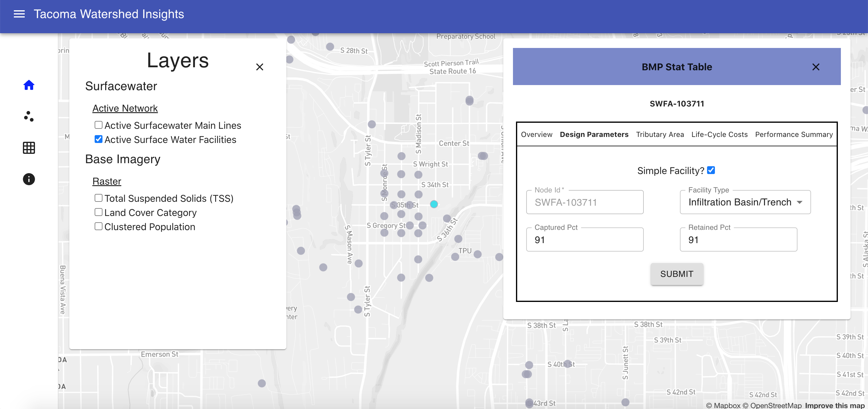Enable Total Suspended Solids (TSS) raster

[98, 198]
